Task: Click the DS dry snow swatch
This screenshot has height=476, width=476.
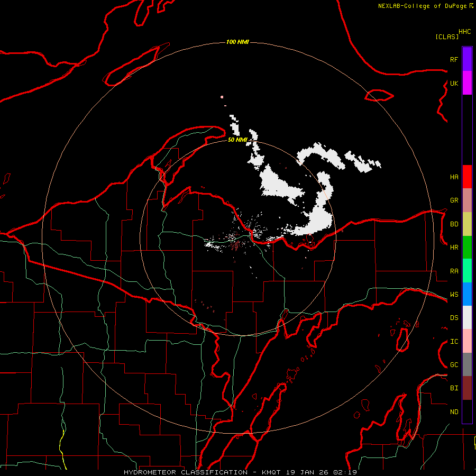Action: point(467,317)
